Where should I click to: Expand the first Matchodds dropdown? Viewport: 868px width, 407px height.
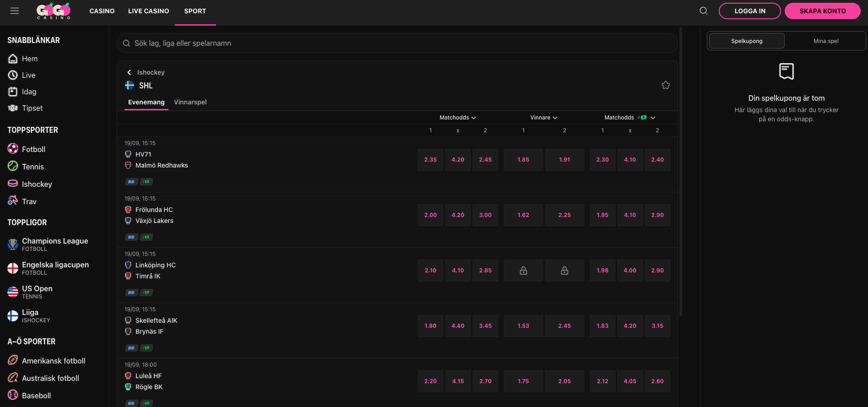click(x=458, y=118)
